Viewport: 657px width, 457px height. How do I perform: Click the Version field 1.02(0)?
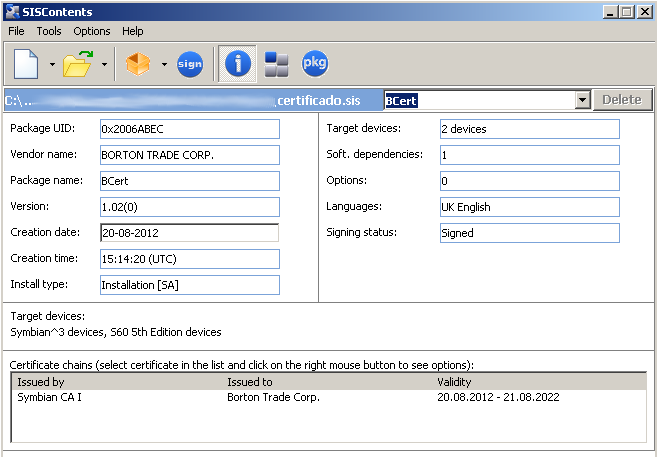pos(190,207)
